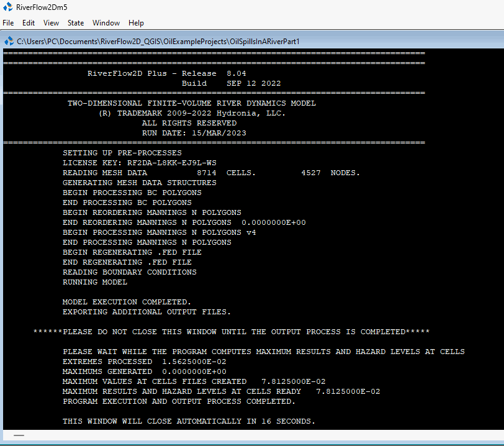This screenshot has height=446, width=504.
Task: Open the File menu
Action: [8, 23]
